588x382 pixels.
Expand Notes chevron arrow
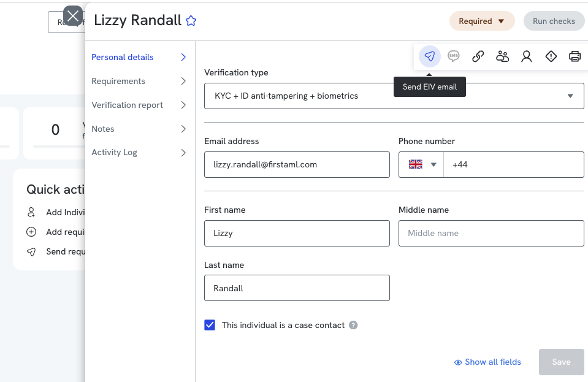click(183, 129)
